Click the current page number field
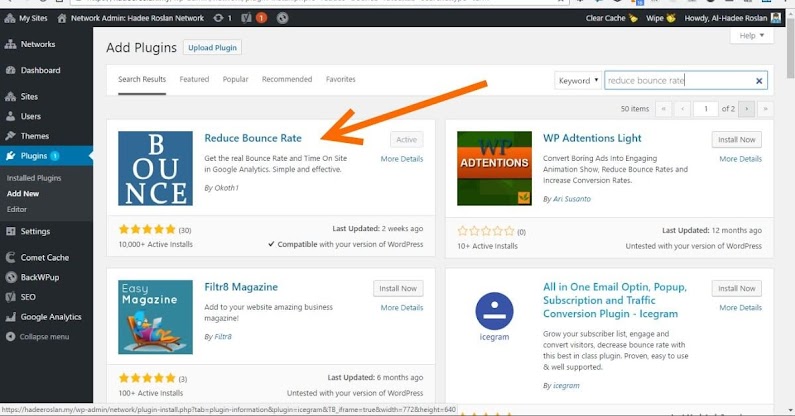 point(706,109)
